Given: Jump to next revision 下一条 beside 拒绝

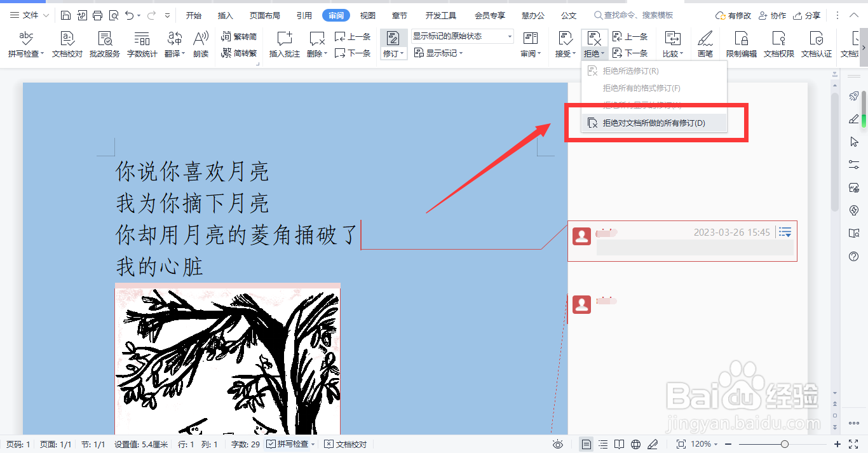Looking at the screenshot, I should pyautogui.click(x=630, y=53).
